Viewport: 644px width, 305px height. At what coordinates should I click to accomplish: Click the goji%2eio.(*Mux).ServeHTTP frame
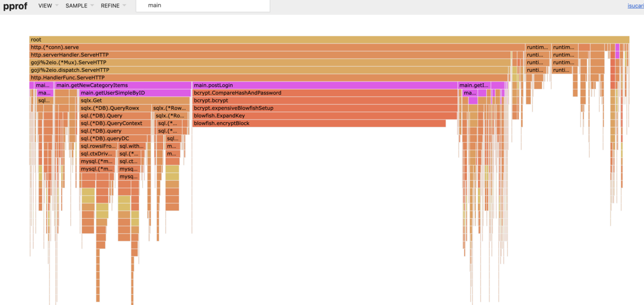[270, 62]
